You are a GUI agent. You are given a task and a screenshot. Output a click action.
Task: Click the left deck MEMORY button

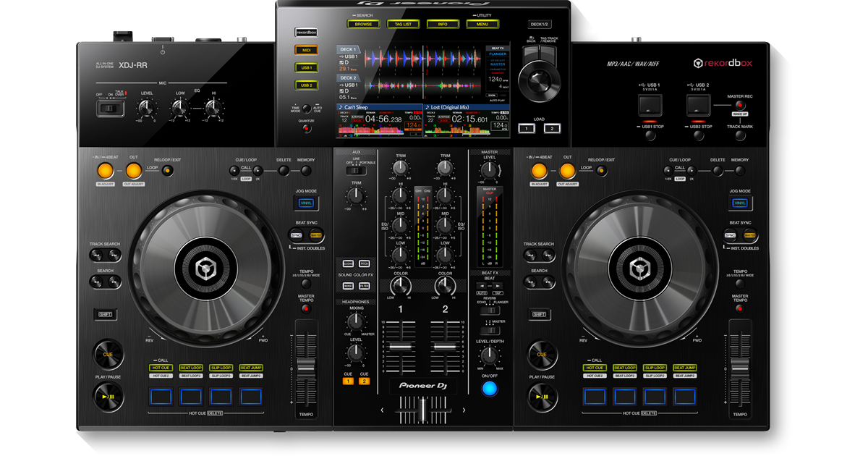[x=306, y=171]
